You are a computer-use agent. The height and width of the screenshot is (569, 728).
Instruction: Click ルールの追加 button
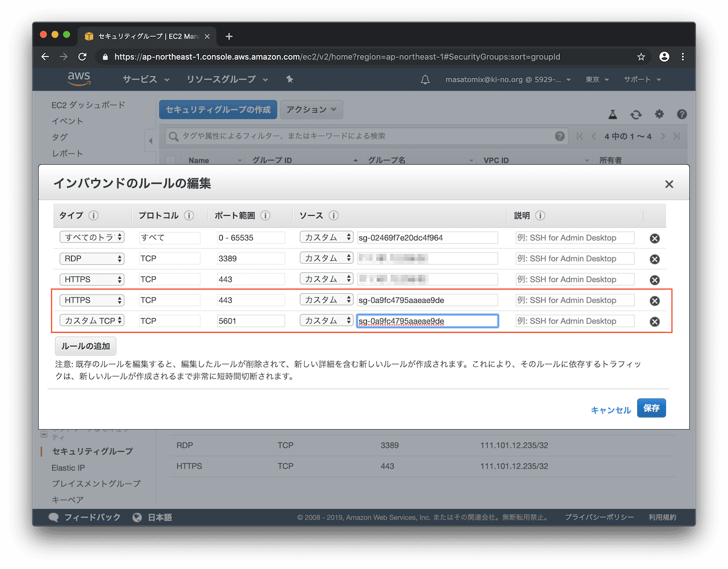(86, 346)
